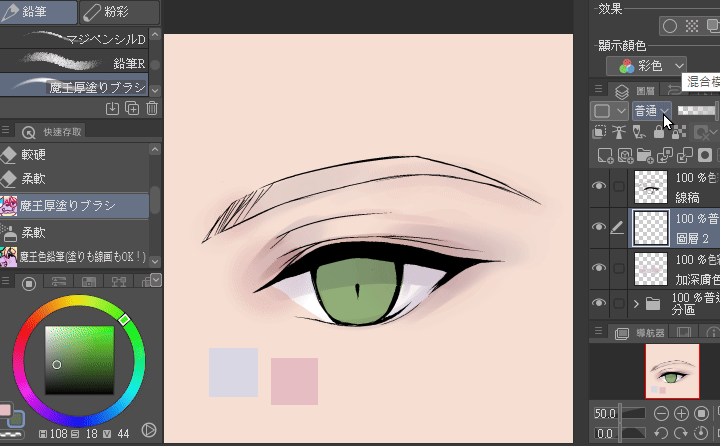
Task: Select the 鉛筆 sub tool group tab
Action: 38,12
